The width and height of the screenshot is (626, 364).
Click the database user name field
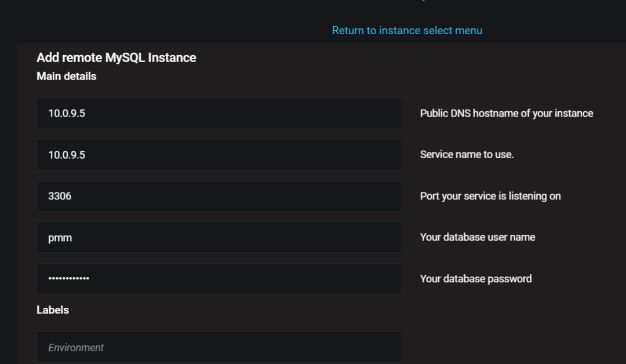point(219,237)
